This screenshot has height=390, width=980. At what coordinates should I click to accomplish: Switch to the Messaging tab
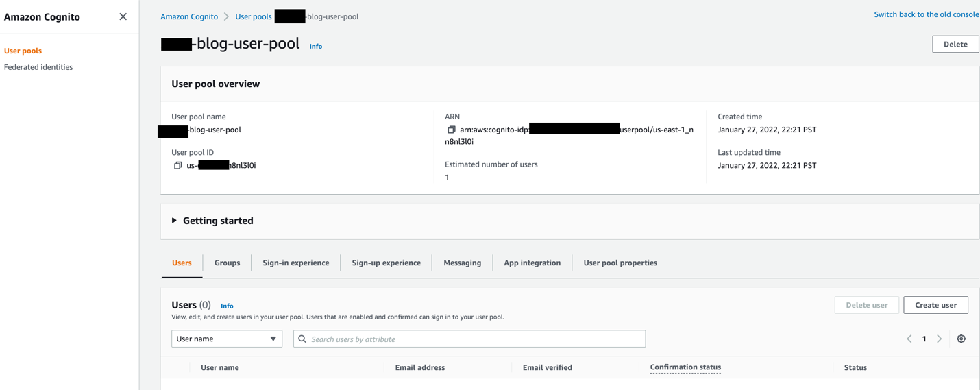462,263
